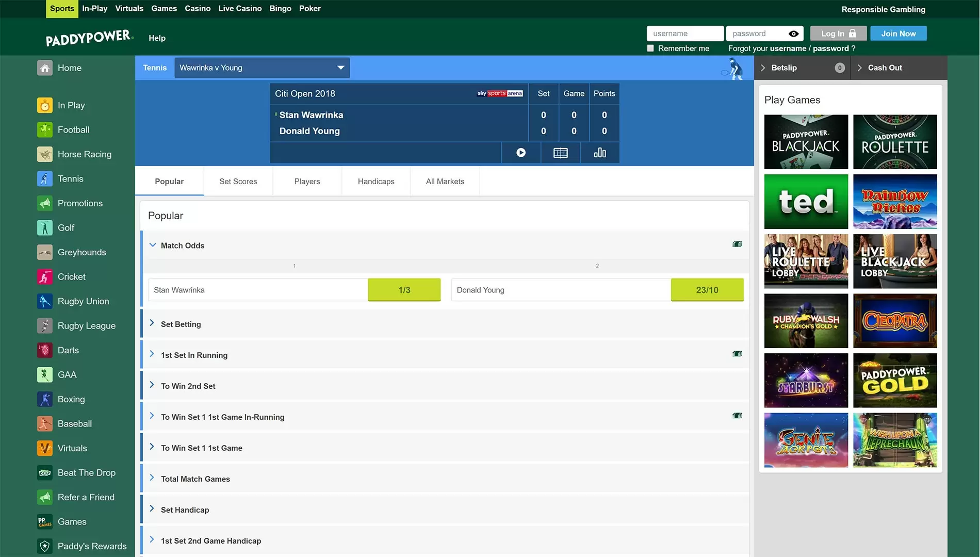The width and height of the screenshot is (980, 557).
Task: Expand the 1st Set In Running market
Action: point(152,354)
